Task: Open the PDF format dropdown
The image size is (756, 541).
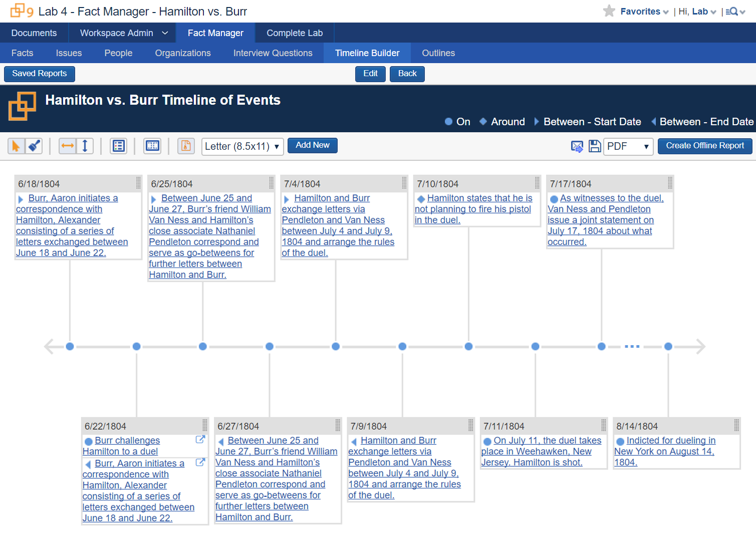Action: [x=628, y=146]
